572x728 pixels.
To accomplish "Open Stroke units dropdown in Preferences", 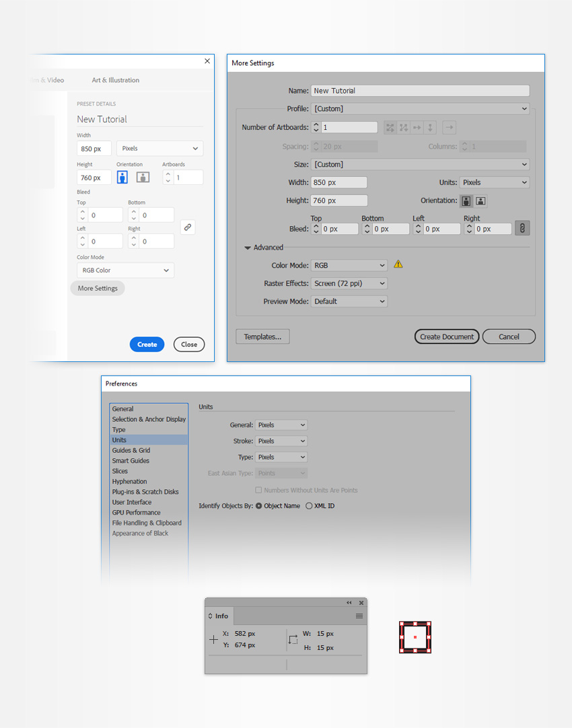I will (281, 441).
